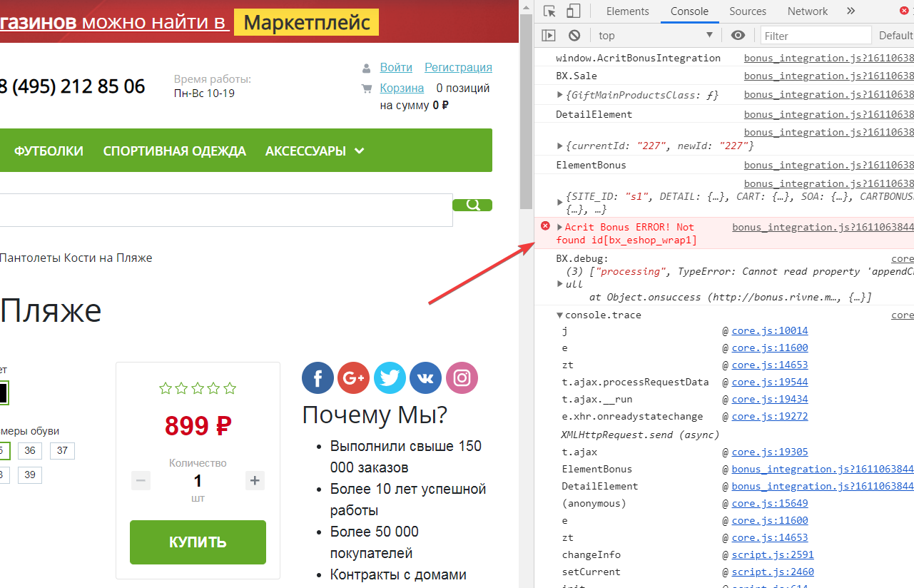Open the Facebook social icon
Viewport: 914px width, 588px height.
[x=318, y=378]
